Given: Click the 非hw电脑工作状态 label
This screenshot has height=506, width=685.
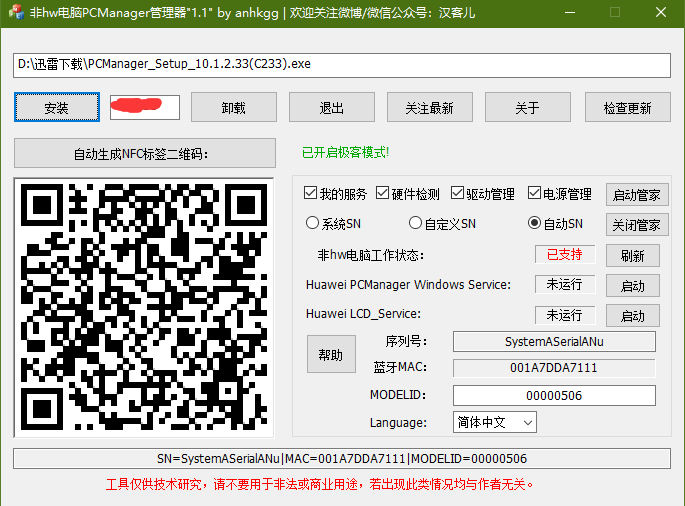Looking at the screenshot, I should (371, 255).
